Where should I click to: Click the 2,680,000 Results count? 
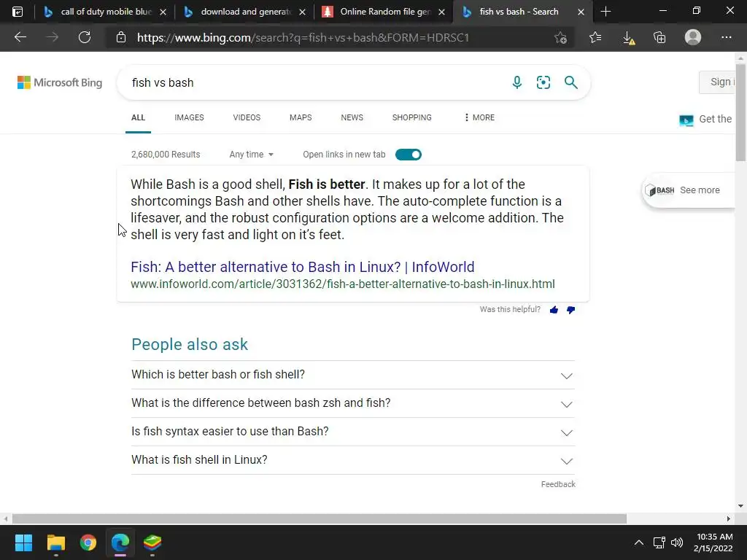(x=166, y=155)
